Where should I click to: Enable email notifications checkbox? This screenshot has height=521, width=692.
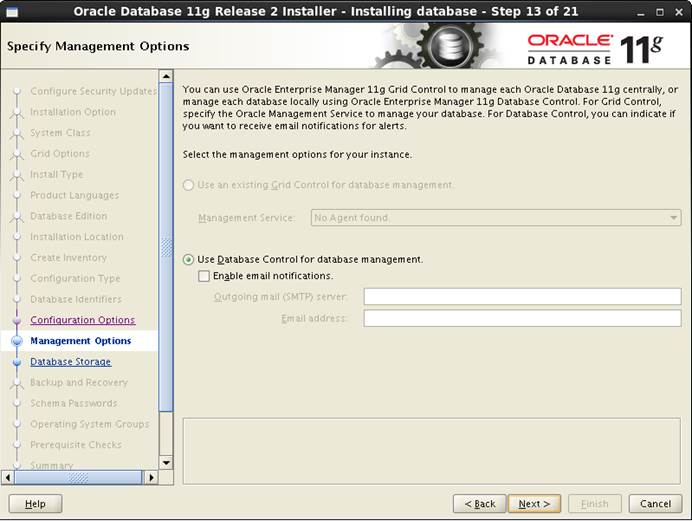pyautogui.click(x=203, y=276)
